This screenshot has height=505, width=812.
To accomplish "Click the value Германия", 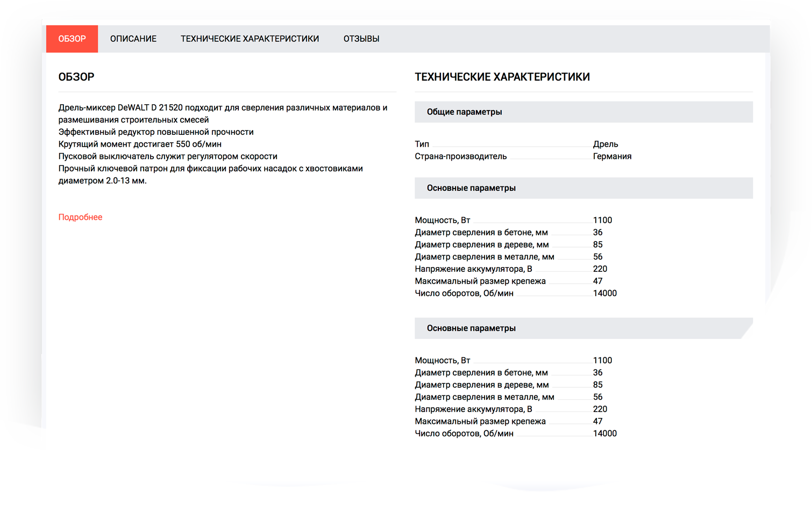I will pos(612,156).
